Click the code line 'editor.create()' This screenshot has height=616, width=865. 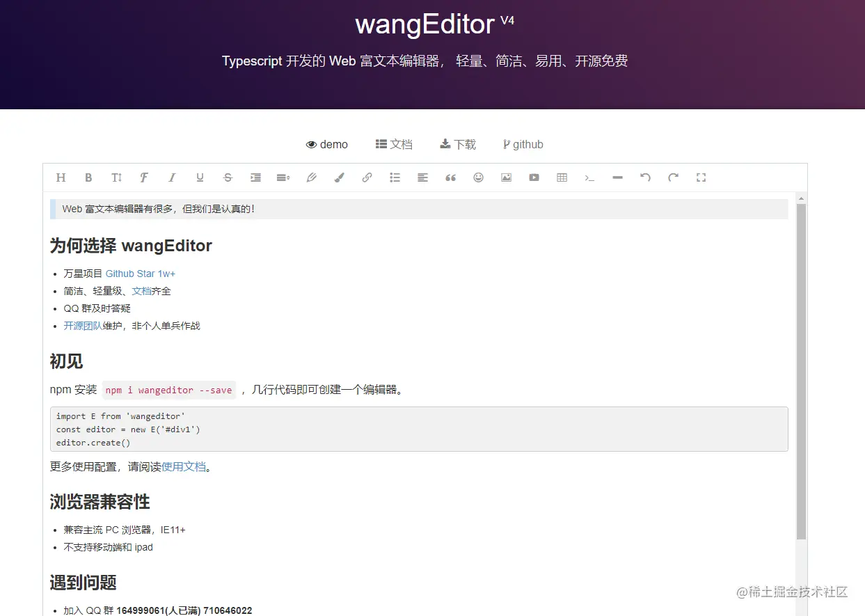pos(93,443)
